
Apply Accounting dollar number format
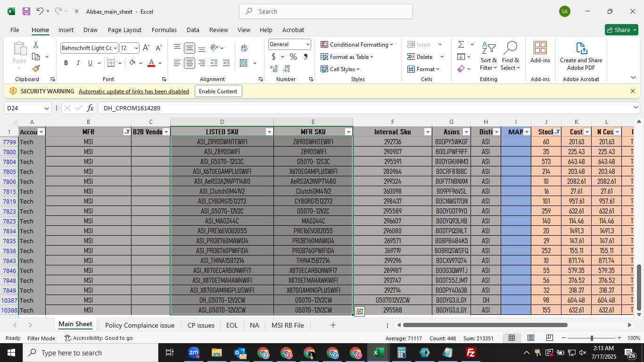[x=273, y=57]
